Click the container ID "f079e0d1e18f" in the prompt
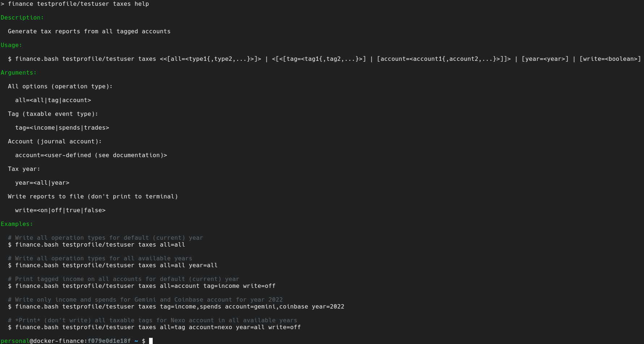The image size is (644, 344). coord(109,341)
